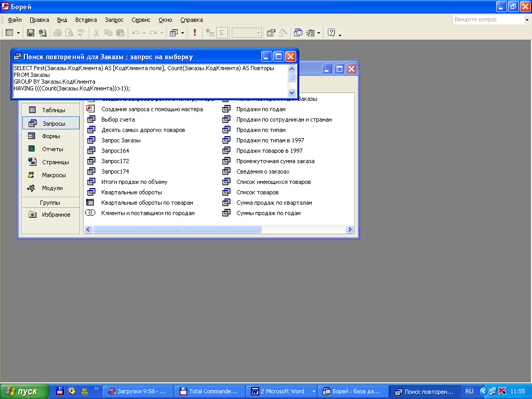This screenshot has width=532, height=399.
Task: Click the SQL view scroll down arrow
Action: coord(291,92)
